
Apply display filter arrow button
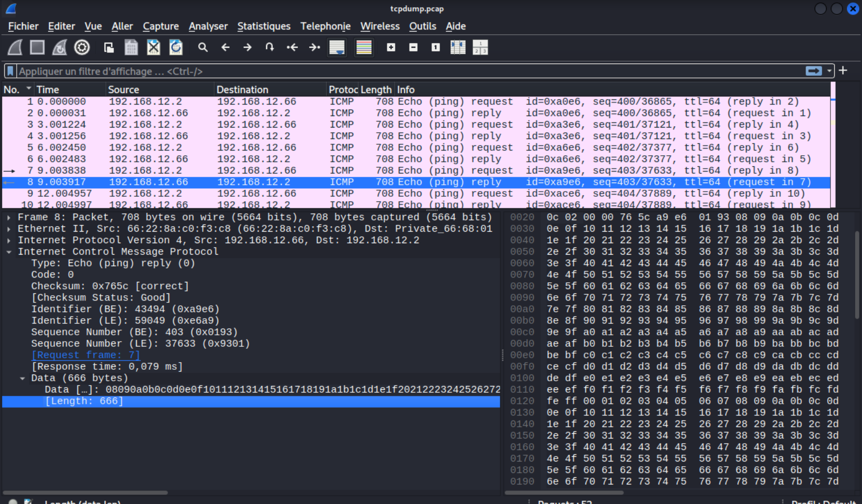click(x=813, y=71)
